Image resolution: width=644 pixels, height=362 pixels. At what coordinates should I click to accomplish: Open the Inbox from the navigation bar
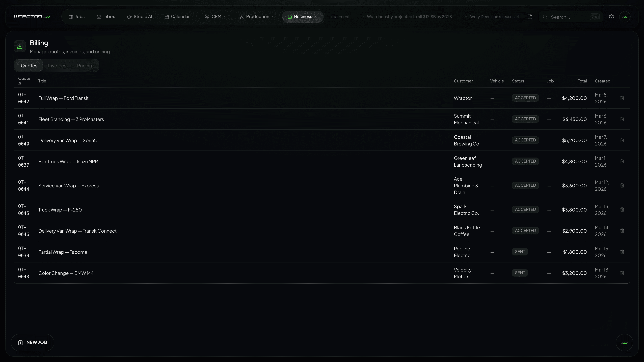point(106,16)
